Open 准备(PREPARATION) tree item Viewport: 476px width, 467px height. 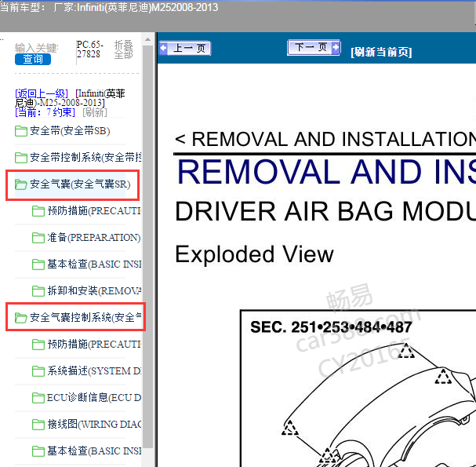click(94, 238)
